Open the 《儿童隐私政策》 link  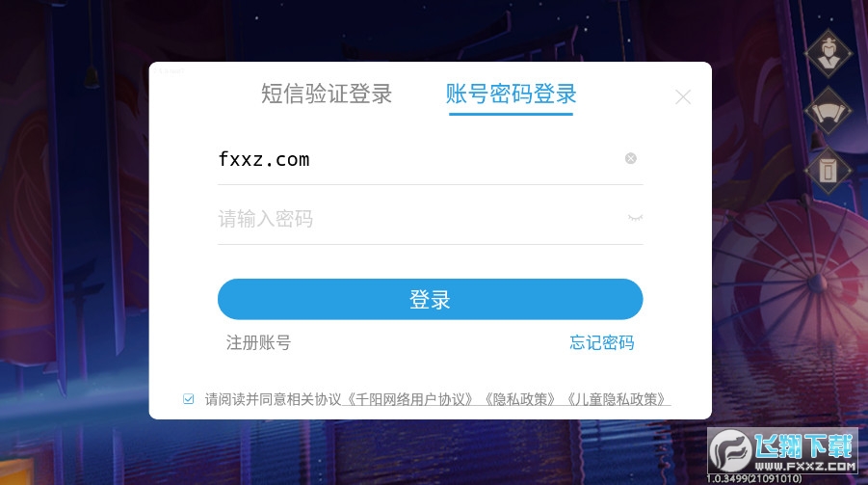point(617,399)
